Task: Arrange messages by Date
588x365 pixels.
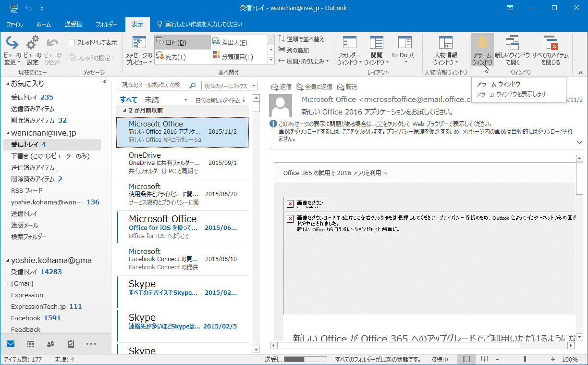Action: 182,43
